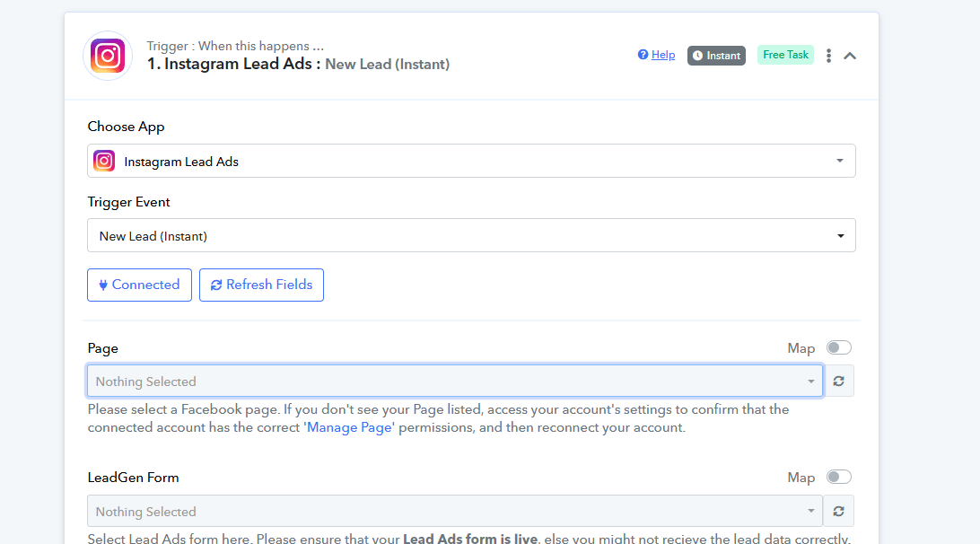This screenshot has height=544, width=980.
Task: Click the small Instagram icon in Choose App
Action: click(x=104, y=162)
